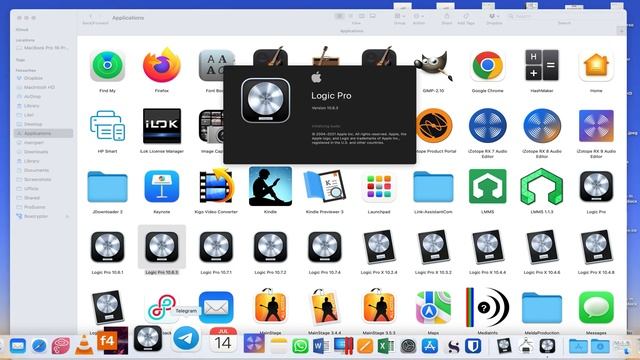
Task: Open Screenshots in the Finder sidebar
Action: (x=37, y=180)
